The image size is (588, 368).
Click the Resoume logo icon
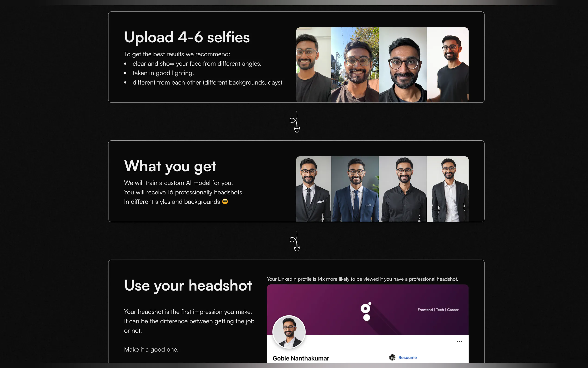tap(392, 357)
